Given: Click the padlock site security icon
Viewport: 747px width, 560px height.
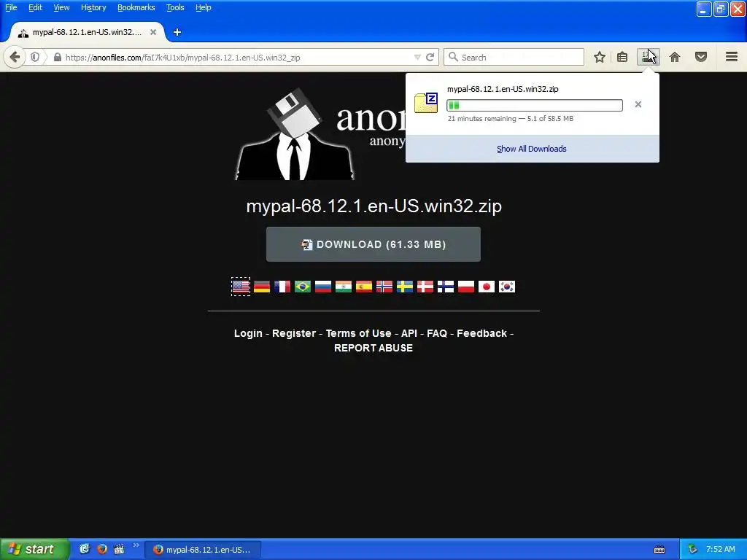Looking at the screenshot, I should (x=57, y=57).
